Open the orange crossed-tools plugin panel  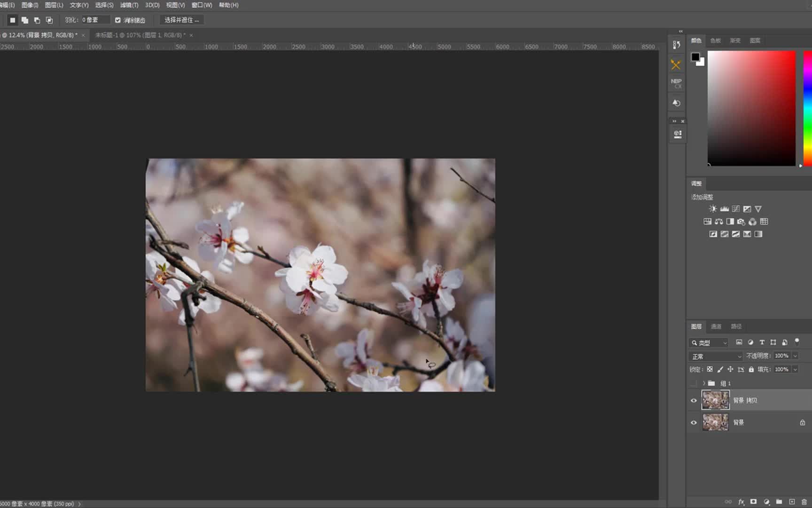tap(676, 65)
